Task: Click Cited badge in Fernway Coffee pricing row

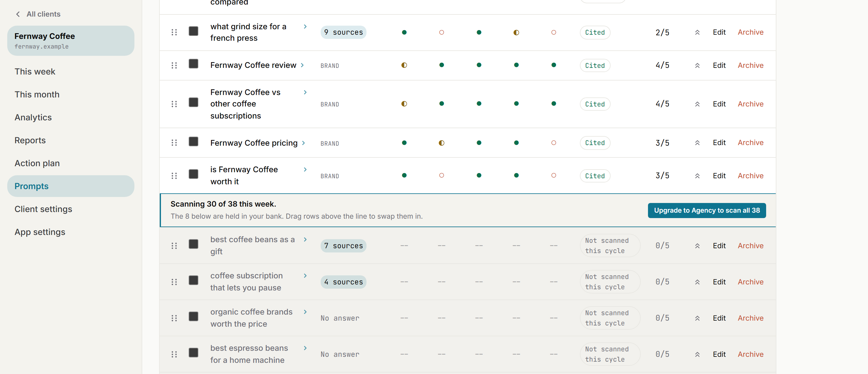Action: [595, 143]
